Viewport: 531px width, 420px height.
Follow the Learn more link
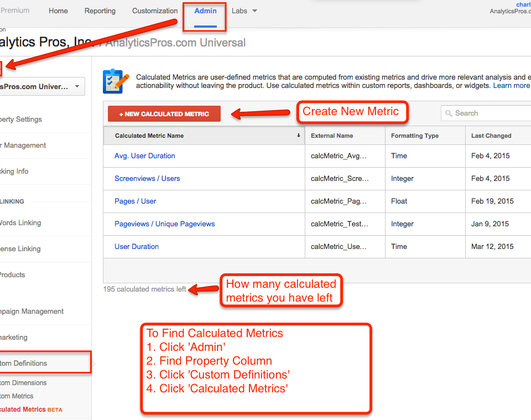(511, 86)
